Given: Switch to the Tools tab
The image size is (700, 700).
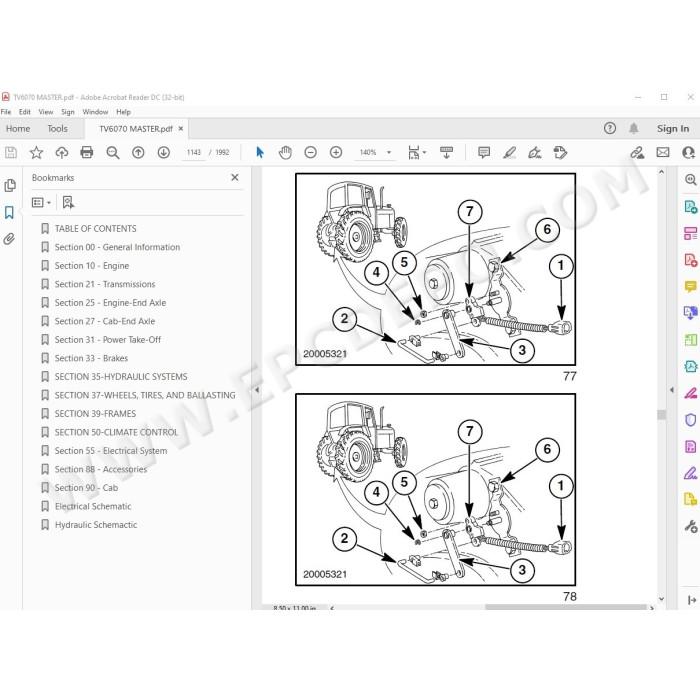Looking at the screenshot, I should [x=58, y=129].
